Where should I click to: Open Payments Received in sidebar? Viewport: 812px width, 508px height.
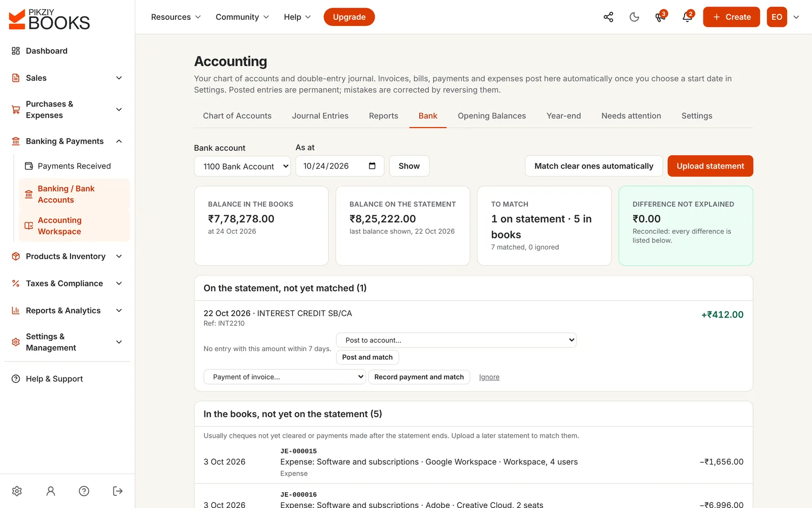[x=74, y=166]
